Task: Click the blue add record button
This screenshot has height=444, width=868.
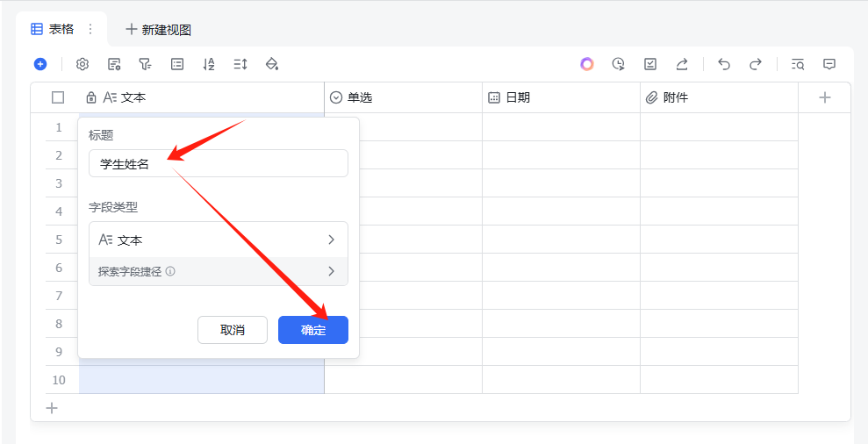Action: [40, 64]
